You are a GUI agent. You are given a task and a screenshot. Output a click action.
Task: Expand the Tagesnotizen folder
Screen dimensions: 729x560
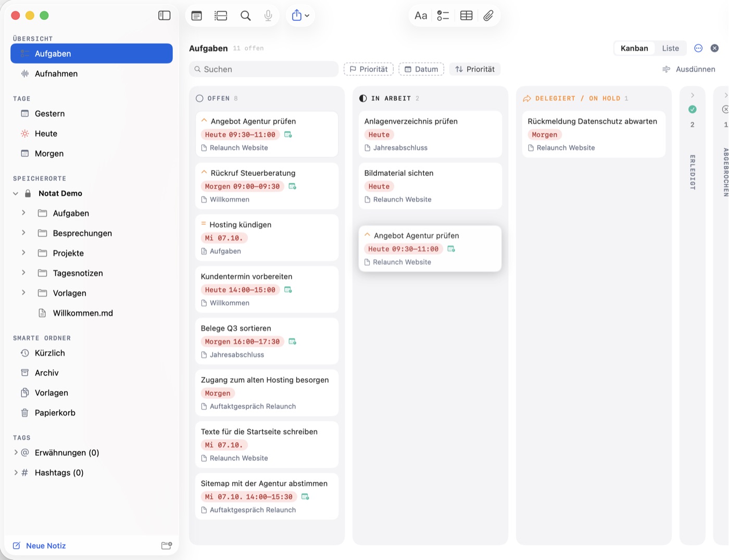(x=23, y=273)
